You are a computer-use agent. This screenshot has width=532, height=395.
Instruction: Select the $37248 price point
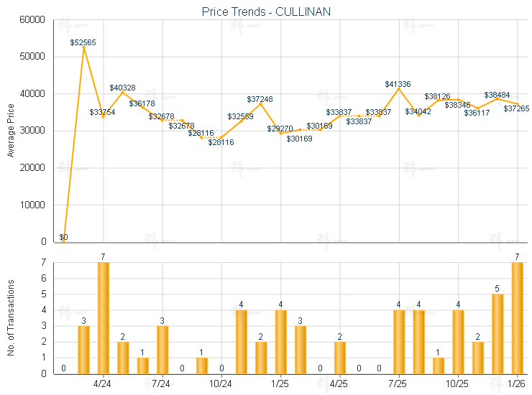[261, 103]
